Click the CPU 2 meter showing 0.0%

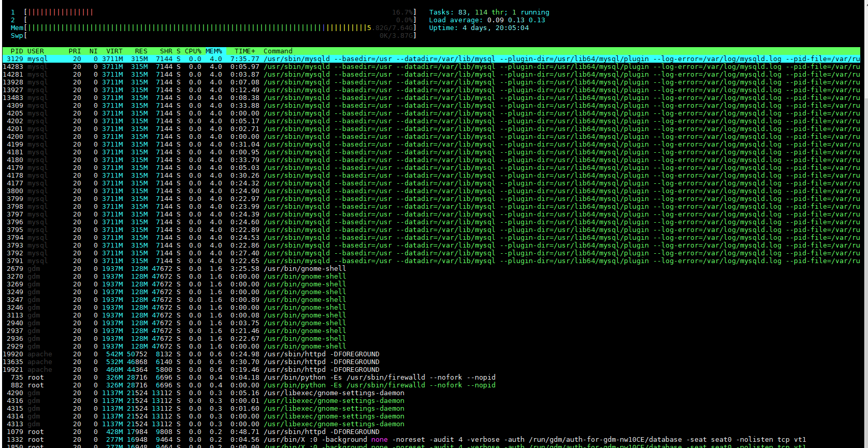(x=213, y=20)
